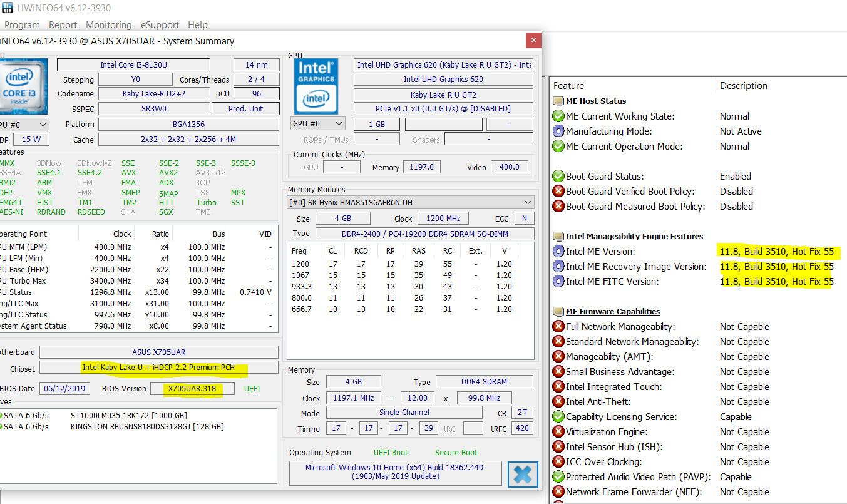Select the ME Host Status heading
The image size is (847, 504).
click(596, 101)
